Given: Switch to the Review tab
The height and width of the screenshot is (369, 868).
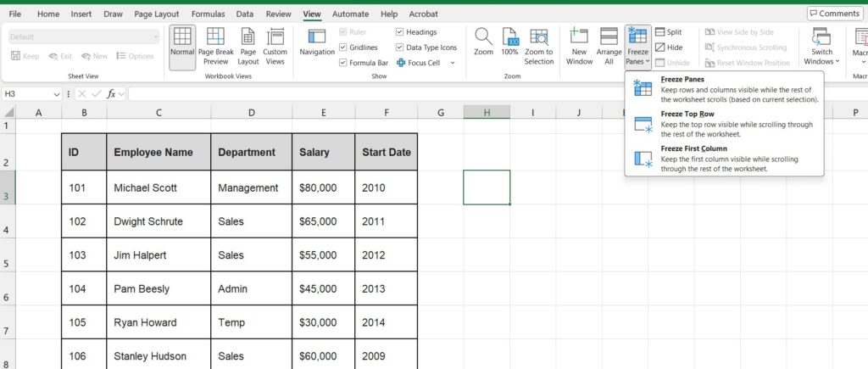Looking at the screenshot, I should click(x=278, y=14).
